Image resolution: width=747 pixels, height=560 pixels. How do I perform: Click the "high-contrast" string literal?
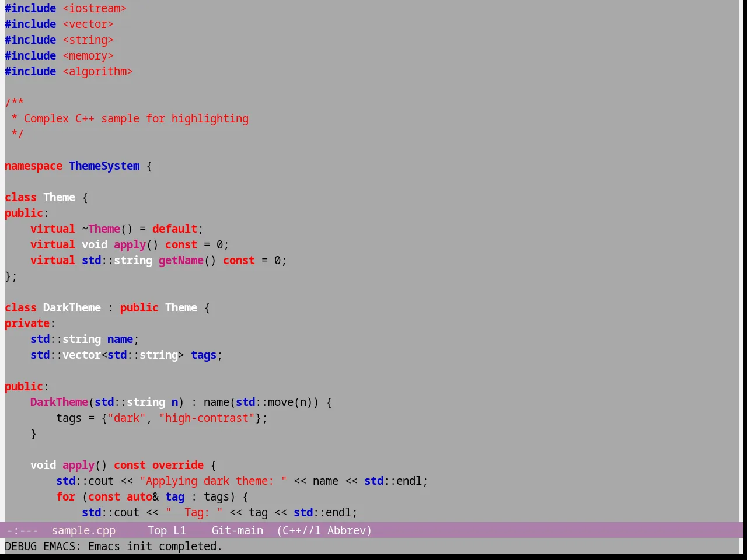coord(207,418)
